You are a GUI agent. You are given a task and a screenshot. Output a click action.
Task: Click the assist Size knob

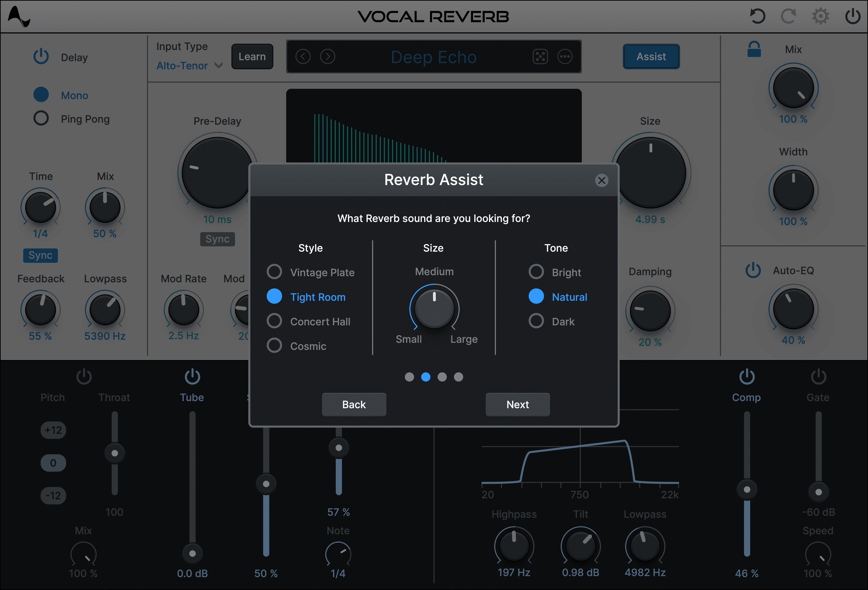(434, 308)
